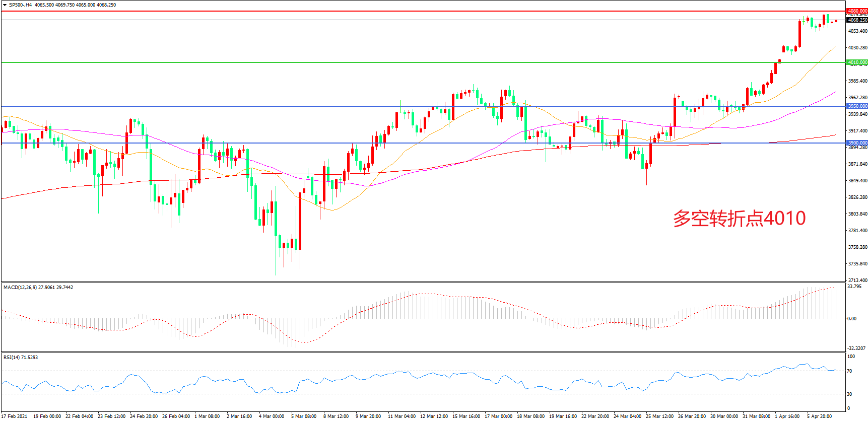Select the blue 3950.000 price level tag
Image resolution: width=868 pixels, height=422 pixels.
coord(857,106)
